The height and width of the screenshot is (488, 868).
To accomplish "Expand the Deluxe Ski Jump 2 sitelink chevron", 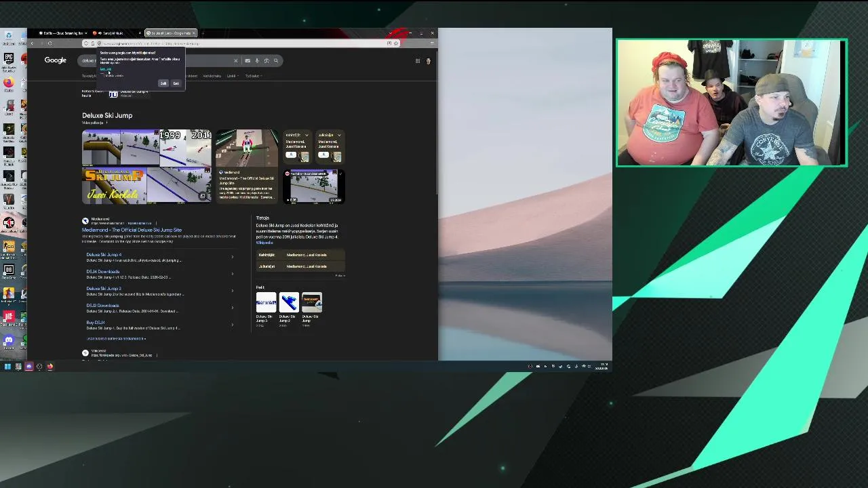I will point(233,291).
